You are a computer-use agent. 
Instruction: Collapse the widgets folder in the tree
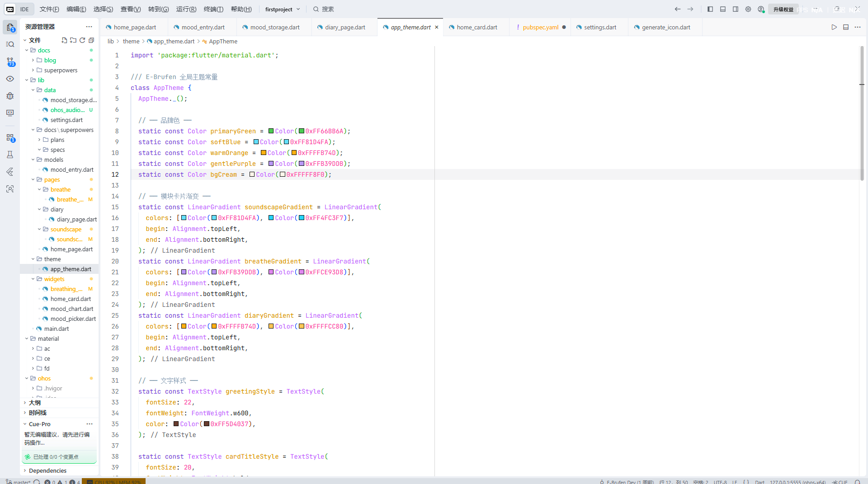54,279
